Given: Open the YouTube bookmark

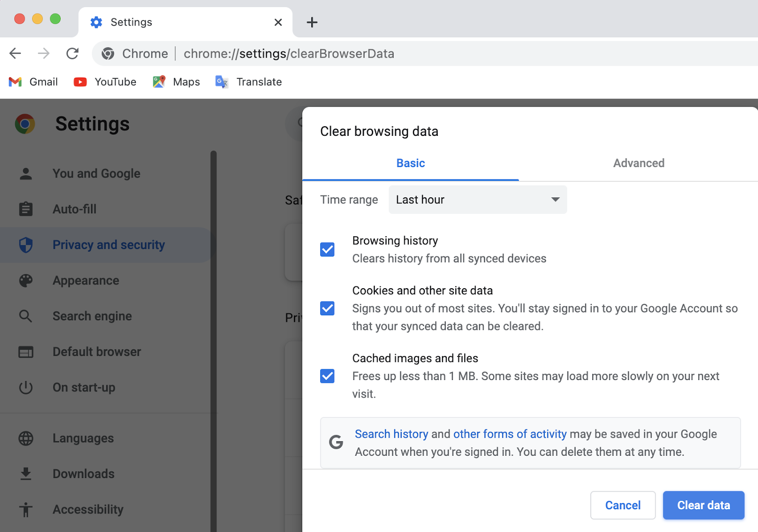Looking at the screenshot, I should point(105,82).
